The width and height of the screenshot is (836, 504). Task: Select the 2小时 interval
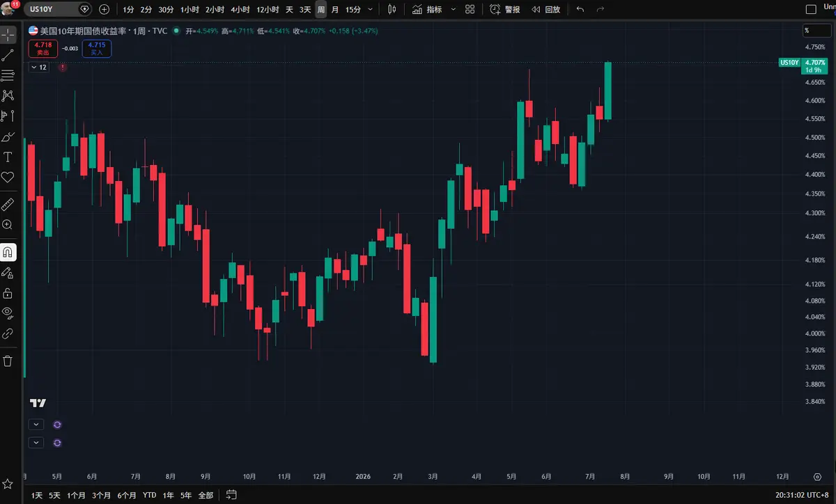pyautogui.click(x=215, y=10)
